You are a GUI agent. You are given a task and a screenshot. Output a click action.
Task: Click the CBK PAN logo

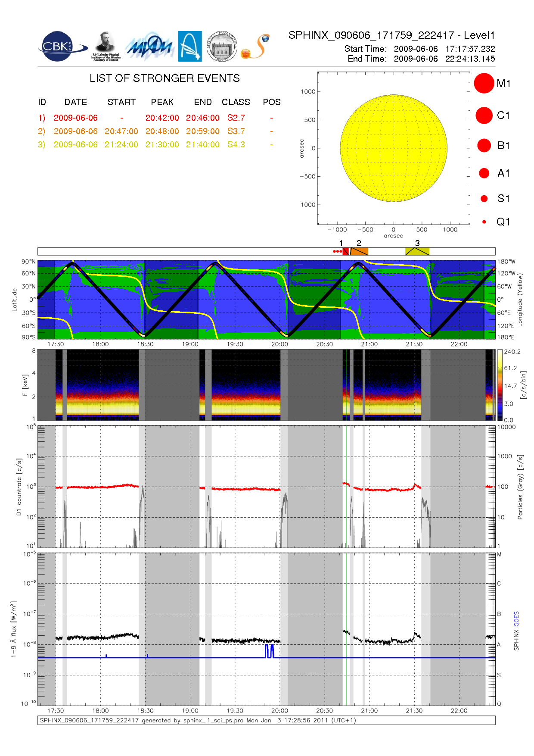tap(62, 47)
